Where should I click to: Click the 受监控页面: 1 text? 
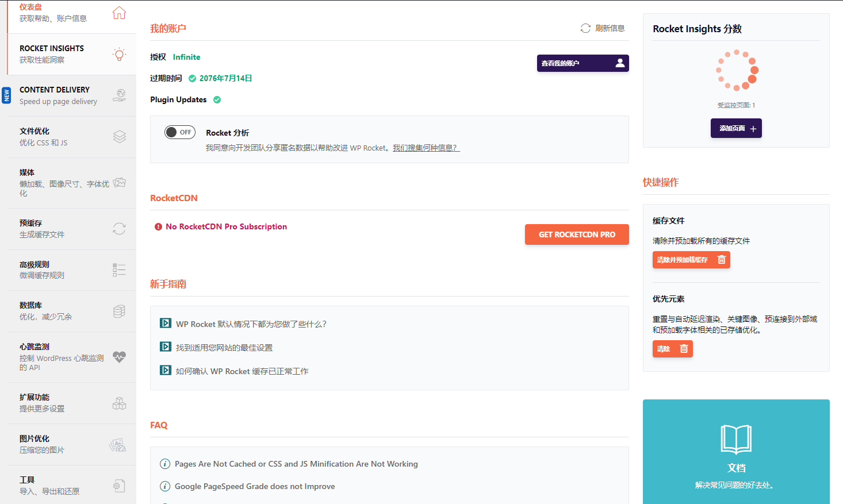click(x=736, y=105)
